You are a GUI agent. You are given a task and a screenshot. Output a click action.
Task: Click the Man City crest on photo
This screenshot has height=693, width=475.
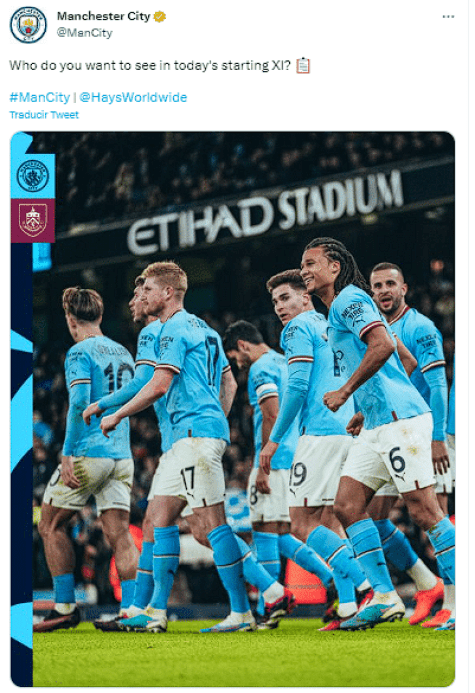tap(33, 176)
